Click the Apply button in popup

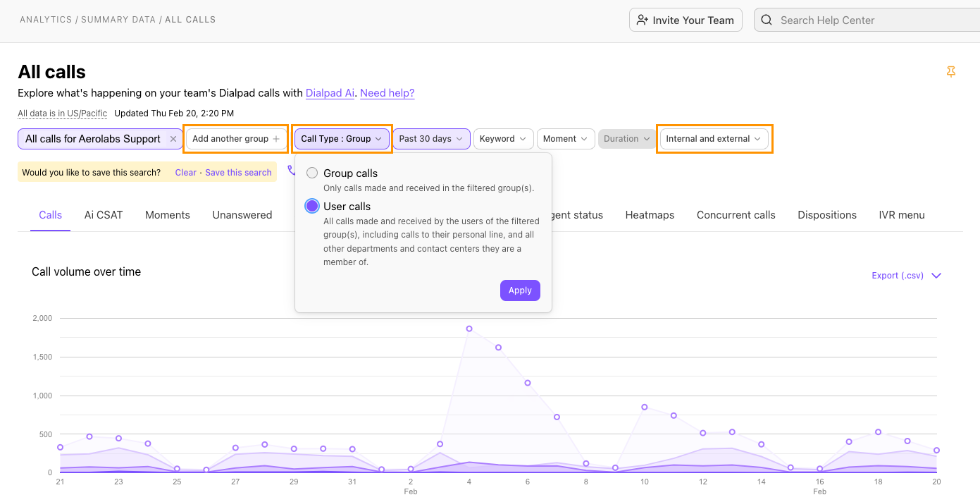pos(520,290)
